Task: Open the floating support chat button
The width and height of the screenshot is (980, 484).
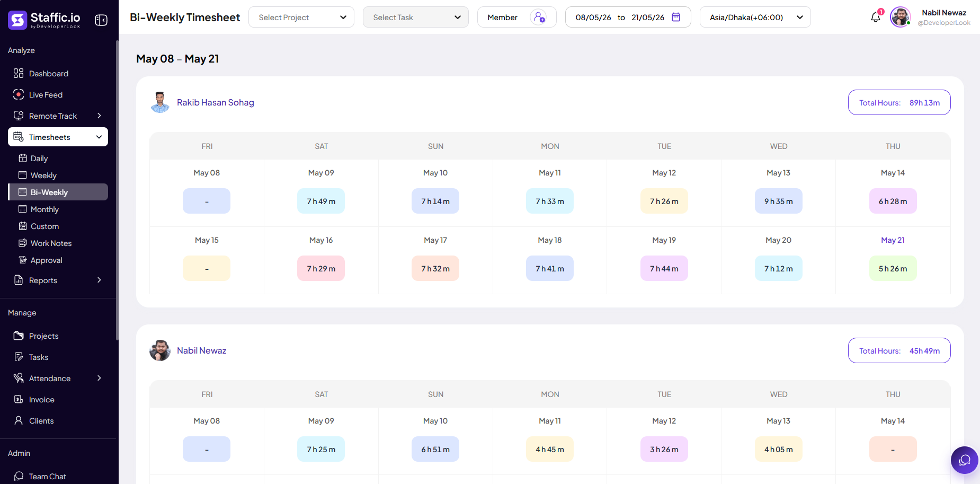Action: point(965,460)
